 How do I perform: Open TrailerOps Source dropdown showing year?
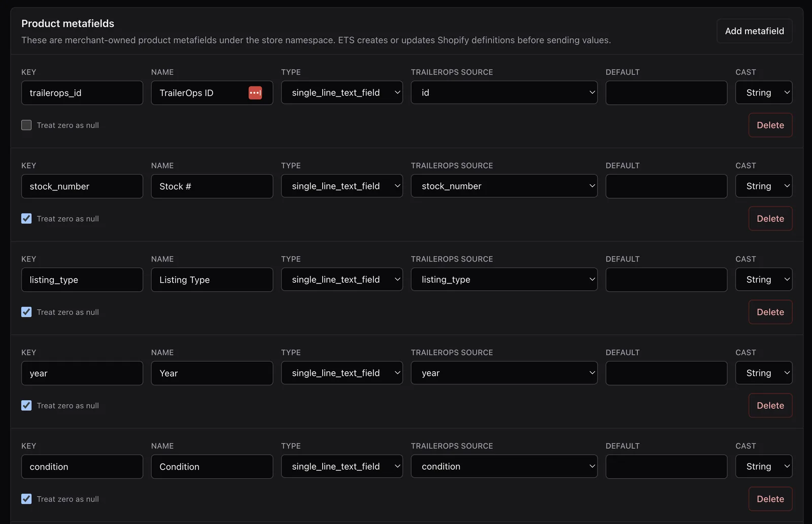click(x=504, y=373)
